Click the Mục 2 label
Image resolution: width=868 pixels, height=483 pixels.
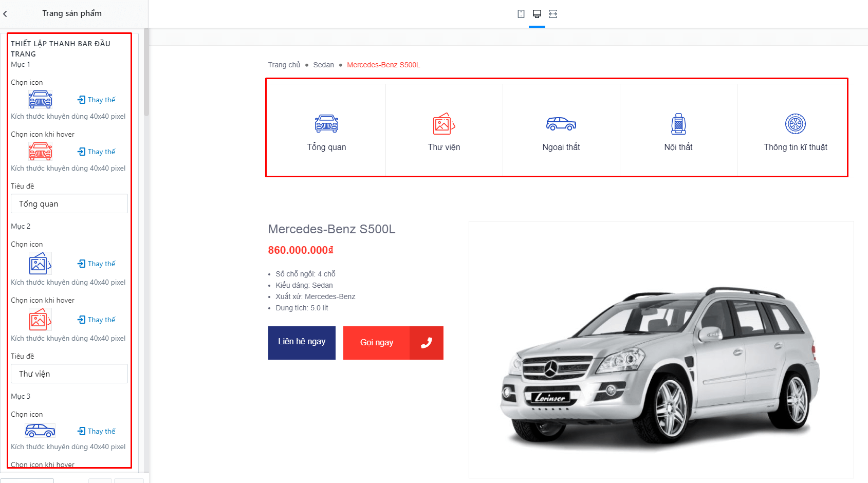point(21,226)
